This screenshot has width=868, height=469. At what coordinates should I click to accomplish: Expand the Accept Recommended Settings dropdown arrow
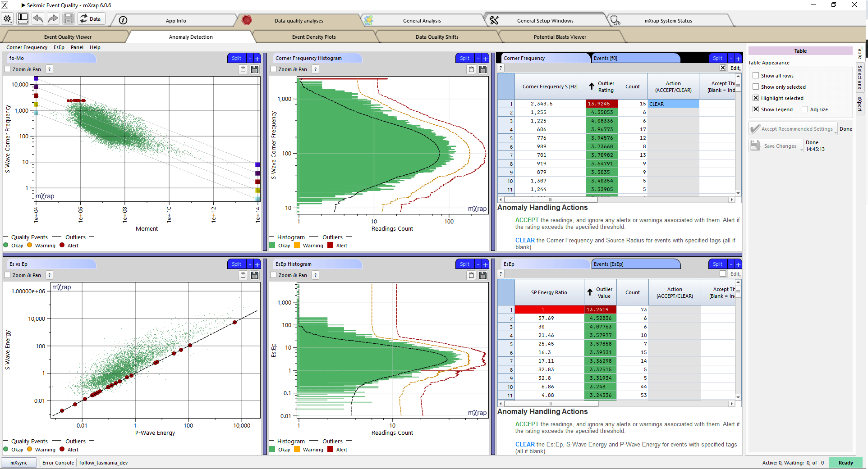(836, 132)
